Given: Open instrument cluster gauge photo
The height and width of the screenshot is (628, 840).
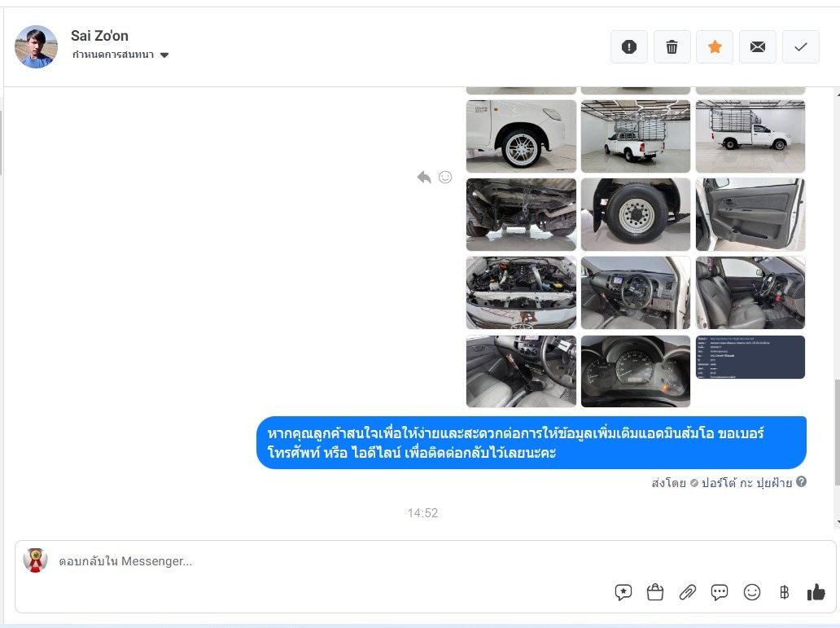Looking at the screenshot, I should click(x=636, y=371).
